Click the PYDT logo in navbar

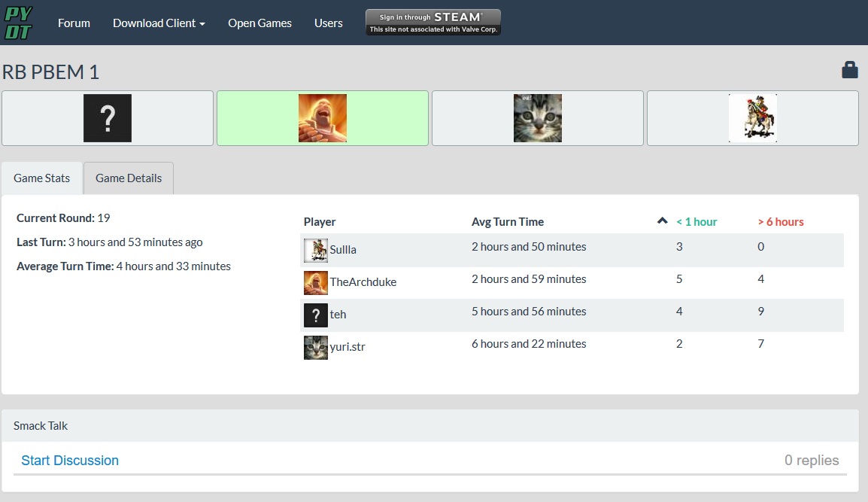click(x=19, y=23)
